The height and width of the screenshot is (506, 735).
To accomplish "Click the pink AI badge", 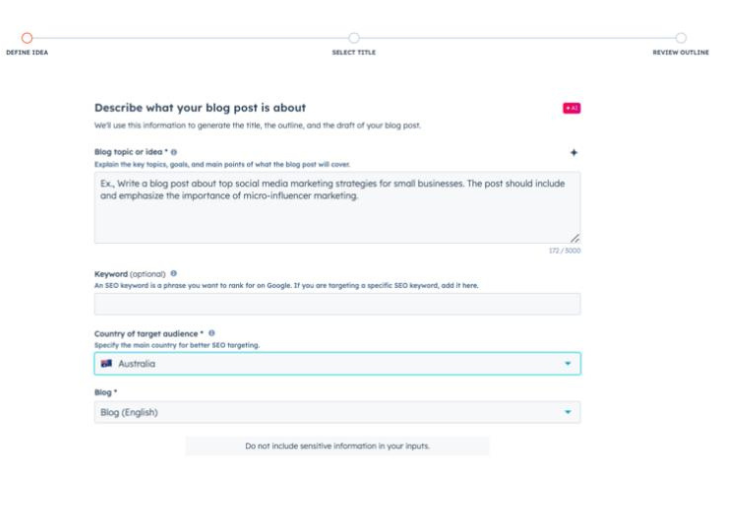I will tap(571, 107).
